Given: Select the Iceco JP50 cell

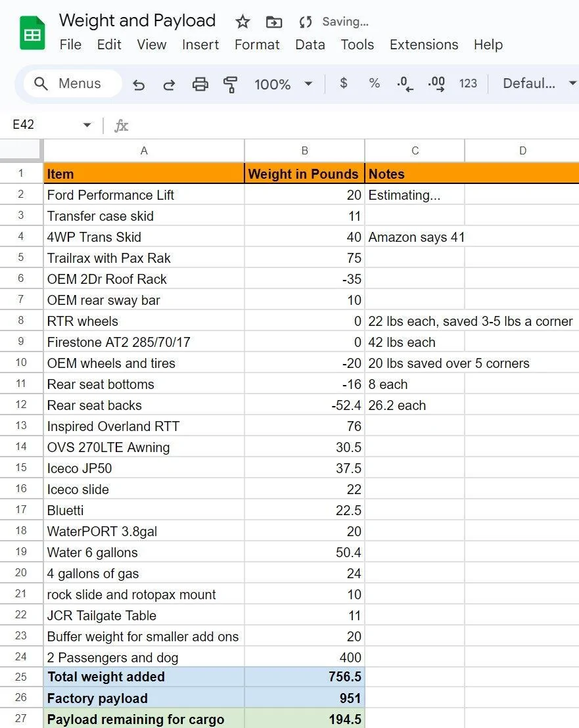Looking at the screenshot, I should pos(144,468).
